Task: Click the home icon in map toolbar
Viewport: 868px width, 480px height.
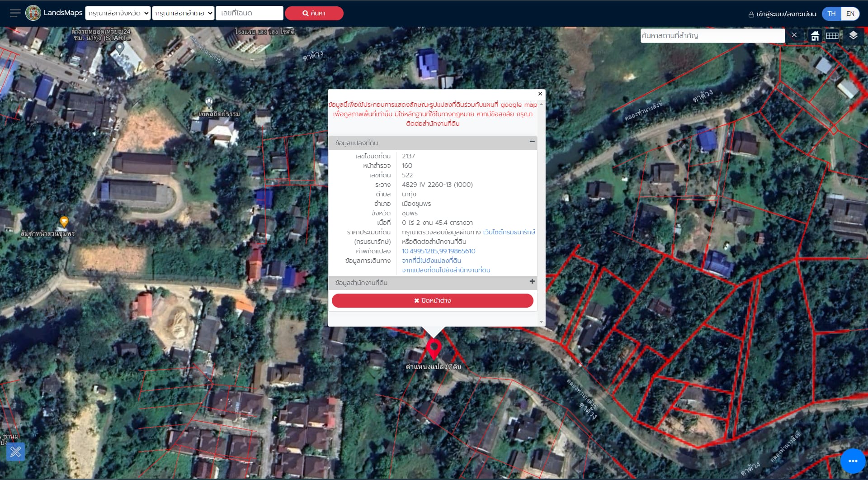Action: (x=815, y=36)
